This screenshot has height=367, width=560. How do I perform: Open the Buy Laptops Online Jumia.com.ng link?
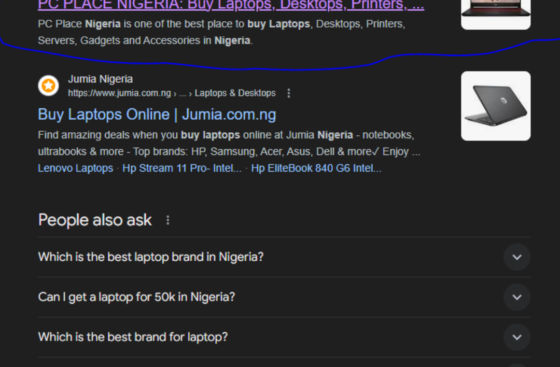pyautogui.click(x=157, y=115)
